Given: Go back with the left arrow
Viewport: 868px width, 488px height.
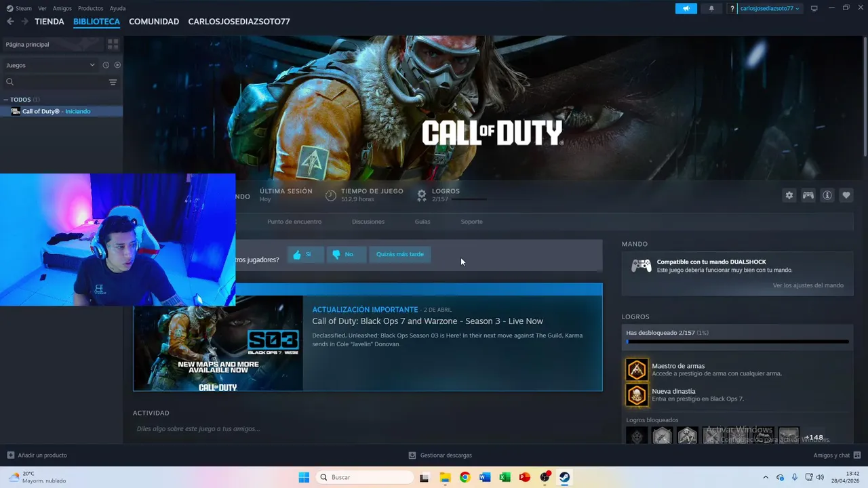Looking at the screenshot, I should coord(10,22).
